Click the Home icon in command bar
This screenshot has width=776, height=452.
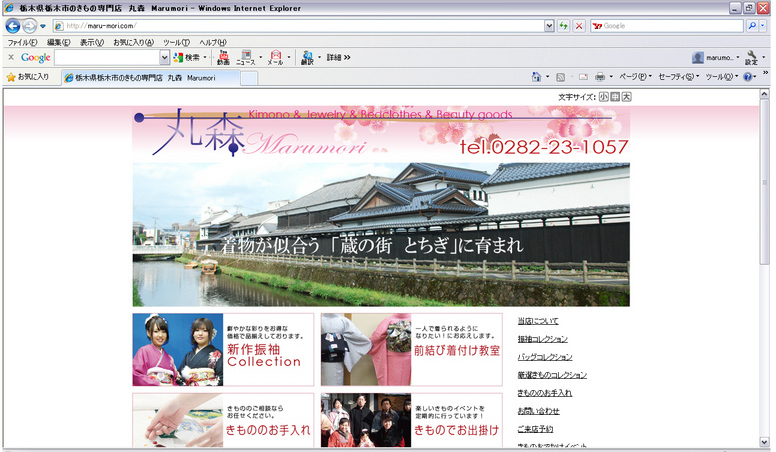tap(537, 77)
